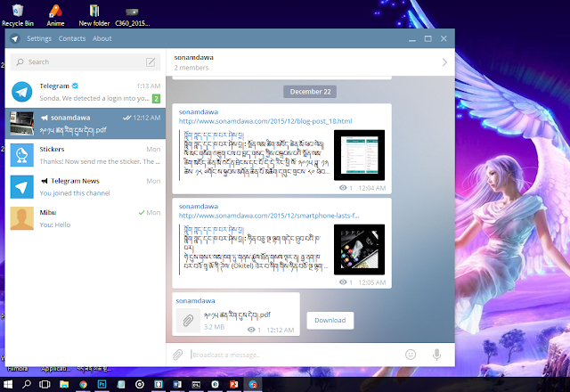This screenshot has width=570, height=392.
Task: Open the Telegram service chat
Action: [x=85, y=92]
